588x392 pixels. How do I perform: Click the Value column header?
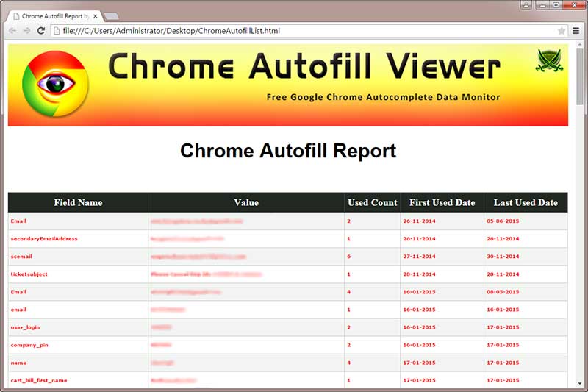tap(245, 202)
